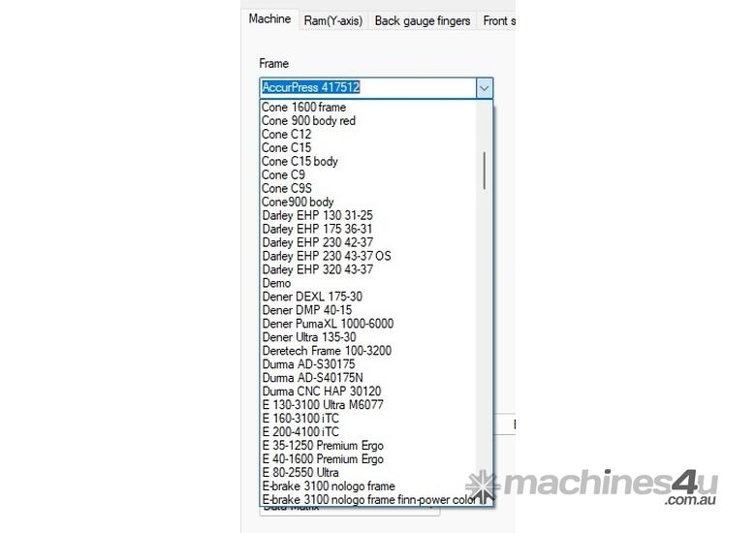
Task: Switch to the Machine tab
Action: [x=269, y=18]
